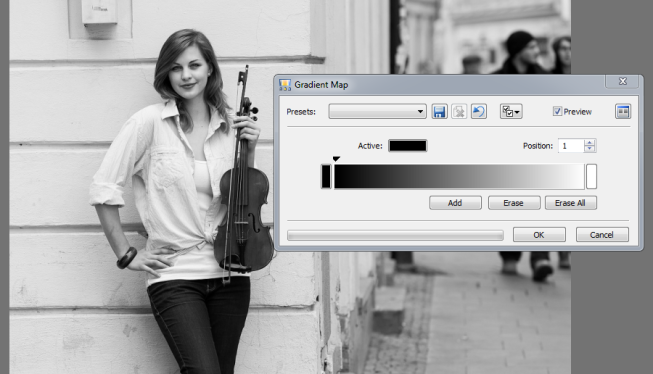Open the options checklist dropdown icon
653x374 pixels.
(511, 112)
